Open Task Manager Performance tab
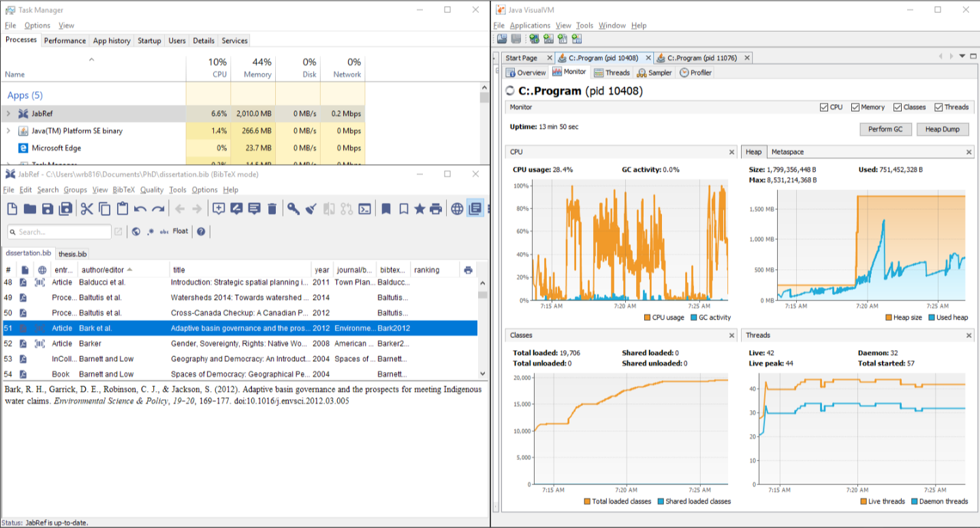 pos(65,41)
